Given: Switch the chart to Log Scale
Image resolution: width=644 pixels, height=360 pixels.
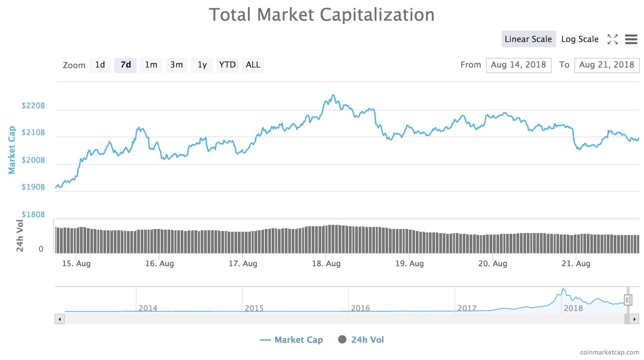Looking at the screenshot, I should [580, 39].
